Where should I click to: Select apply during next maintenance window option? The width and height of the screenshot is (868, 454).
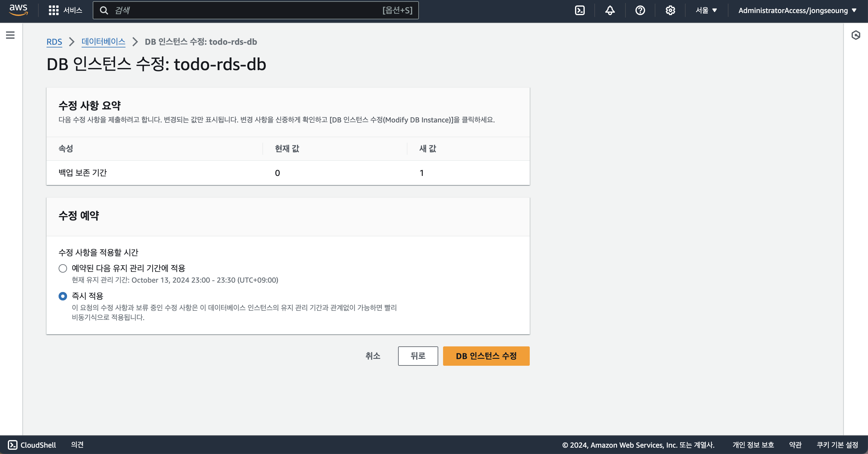63,268
